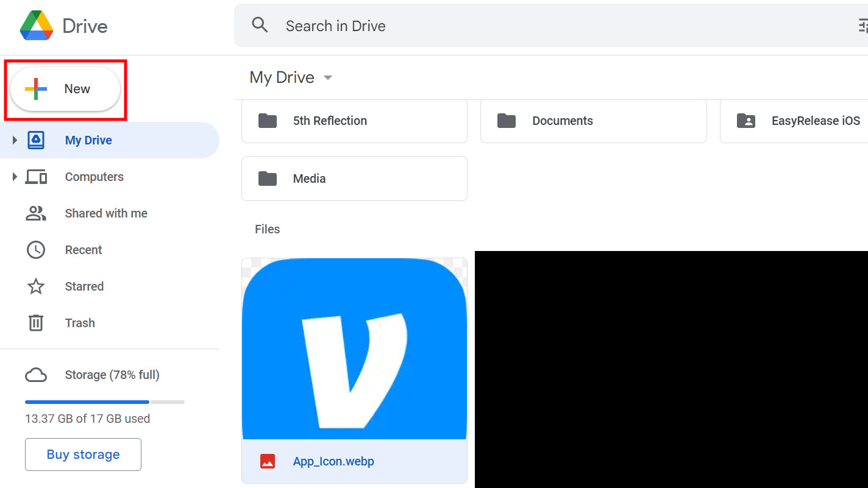Click the colorful plus icon
This screenshot has width=868, height=488.
click(x=36, y=89)
